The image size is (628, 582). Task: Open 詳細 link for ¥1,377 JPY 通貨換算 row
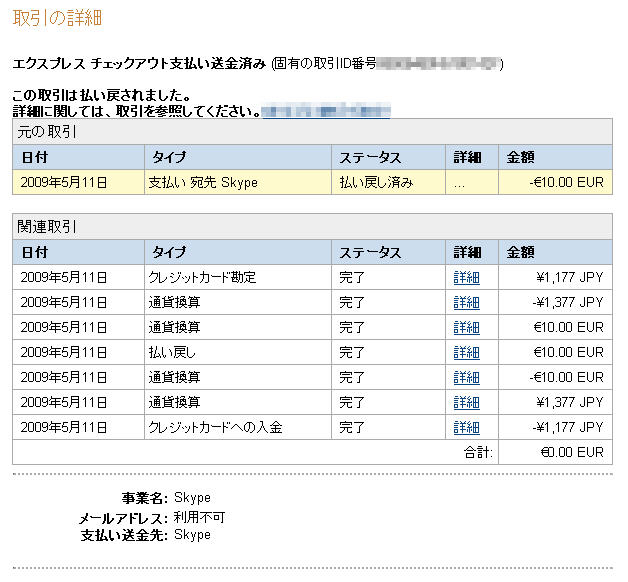(466, 402)
